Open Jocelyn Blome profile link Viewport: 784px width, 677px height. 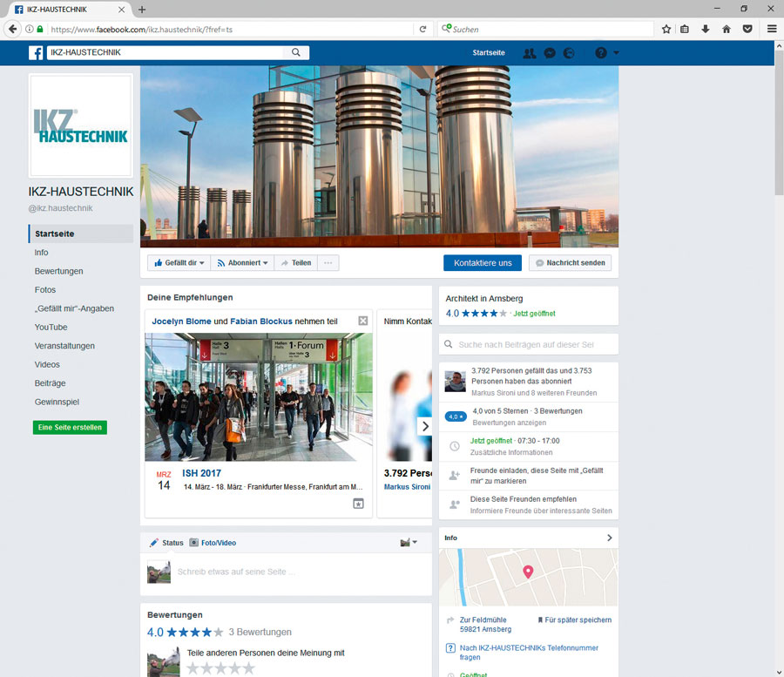(x=181, y=322)
